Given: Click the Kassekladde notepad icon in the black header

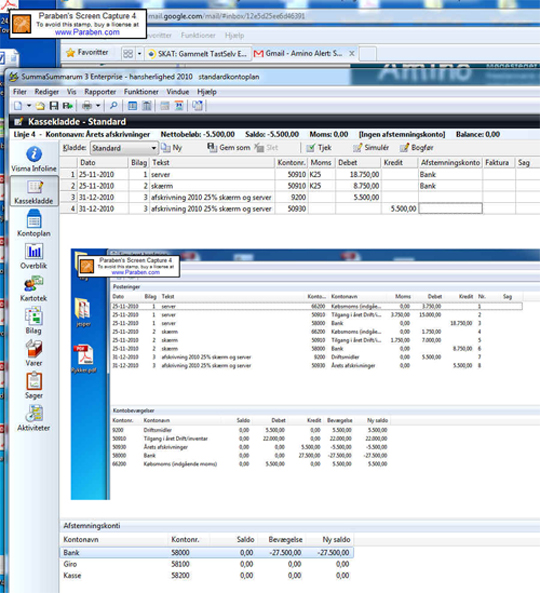Looking at the screenshot, I should 19,122.
